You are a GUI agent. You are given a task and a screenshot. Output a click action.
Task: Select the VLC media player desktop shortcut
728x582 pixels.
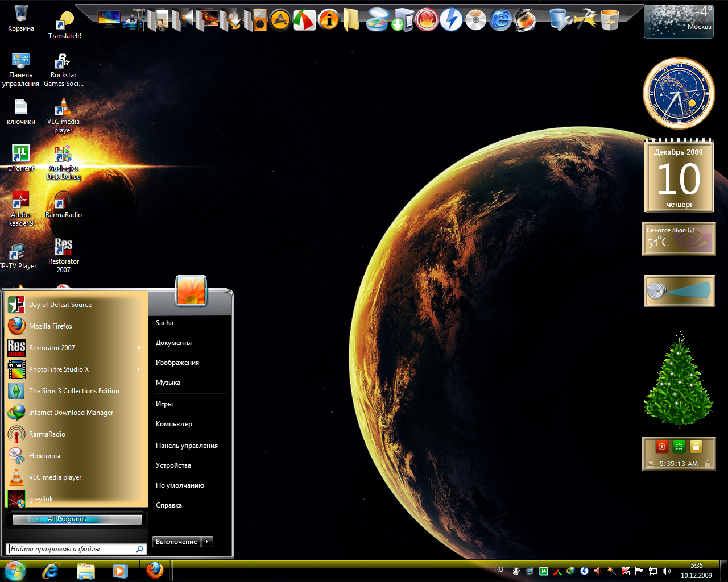click(x=63, y=116)
